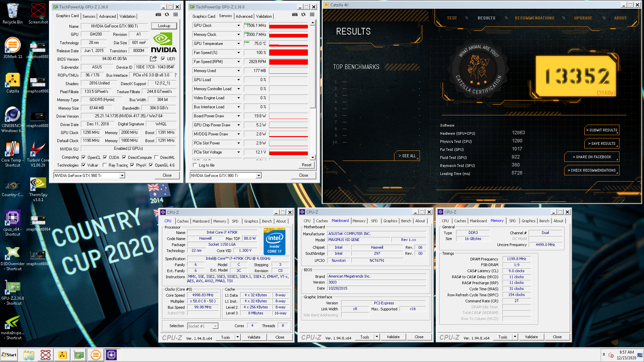Open the GPU-Z.2.36.0 shortcut icon

point(12,293)
